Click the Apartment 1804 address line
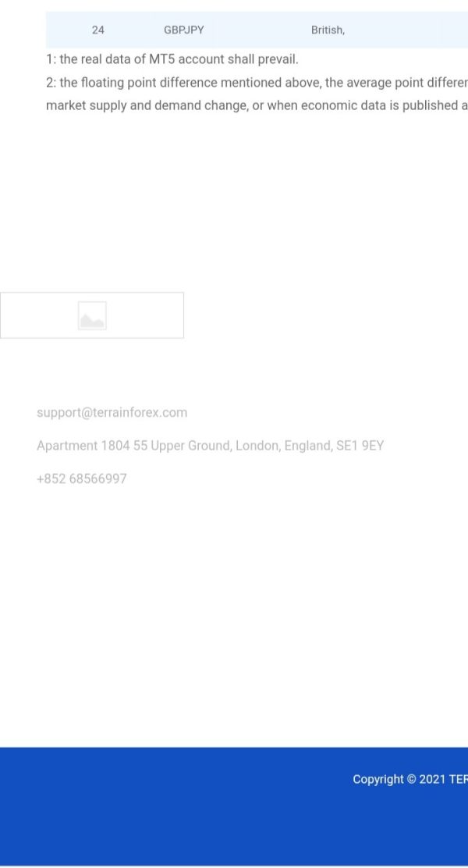 pyautogui.click(x=211, y=446)
